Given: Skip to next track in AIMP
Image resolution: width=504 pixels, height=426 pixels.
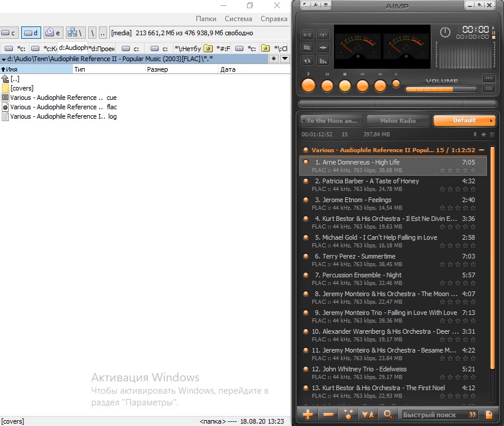Looking at the screenshot, I should pos(380,86).
